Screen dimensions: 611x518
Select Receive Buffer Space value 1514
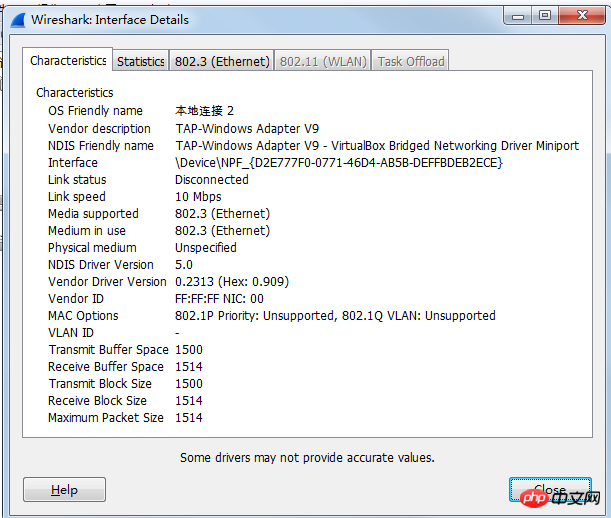pyautogui.click(x=189, y=367)
